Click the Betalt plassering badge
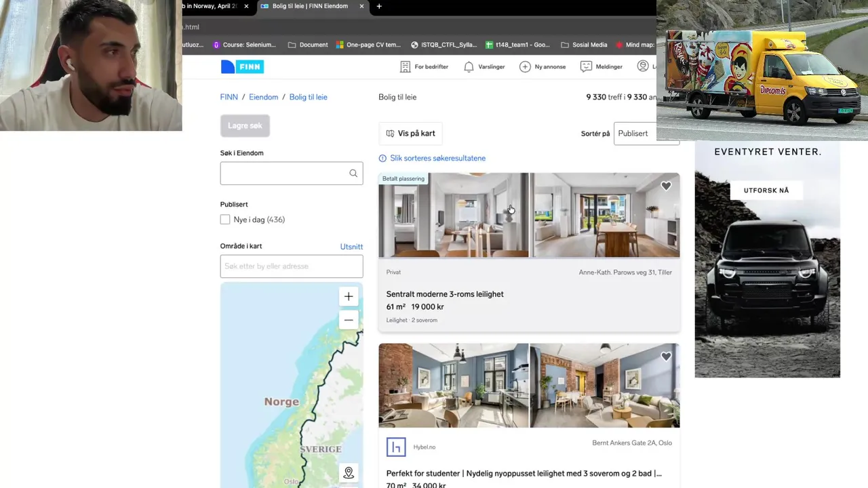 pyautogui.click(x=403, y=179)
